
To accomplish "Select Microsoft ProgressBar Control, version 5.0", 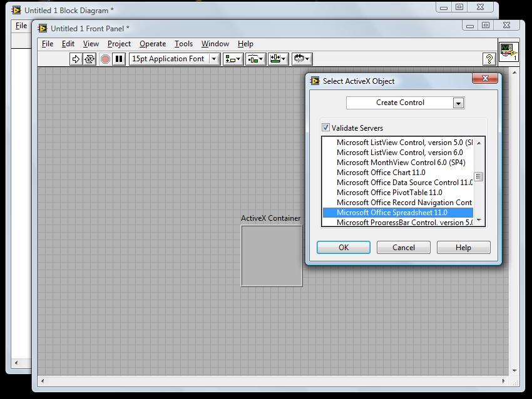I will pyautogui.click(x=397, y=222).
